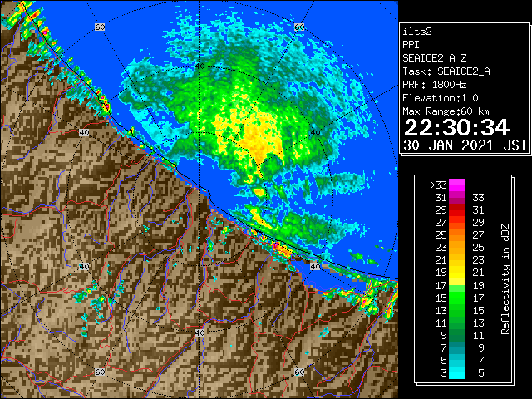532x399 pixels.
Task: Click the 'Max Range:60 km' line
Action: pos(446,111)
